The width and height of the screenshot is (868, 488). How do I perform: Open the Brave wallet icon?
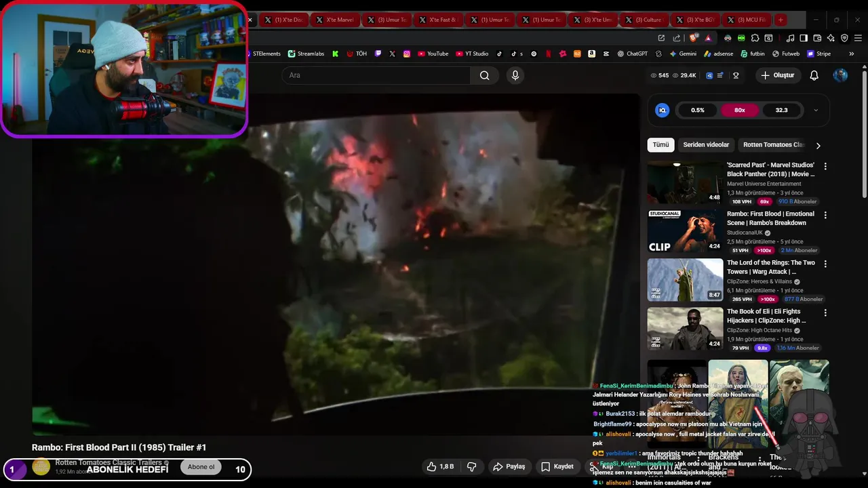click(x=817, y=39)
